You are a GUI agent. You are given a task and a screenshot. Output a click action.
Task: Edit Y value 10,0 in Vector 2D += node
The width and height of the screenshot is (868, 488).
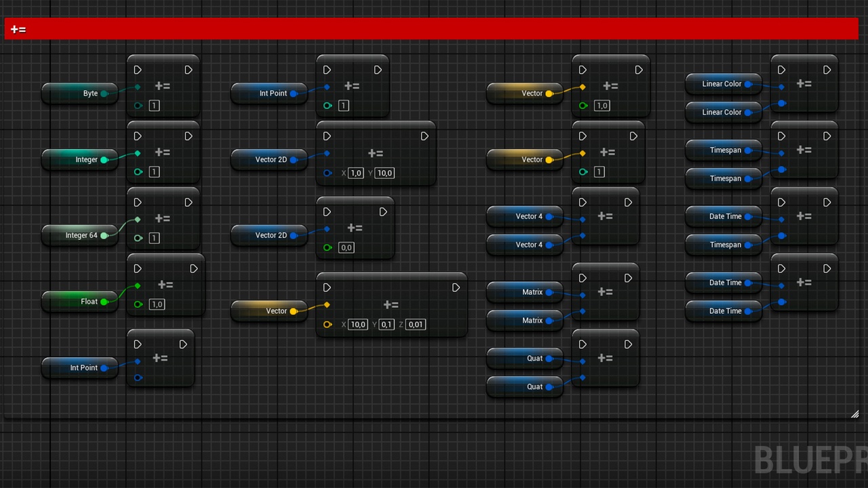384,174
